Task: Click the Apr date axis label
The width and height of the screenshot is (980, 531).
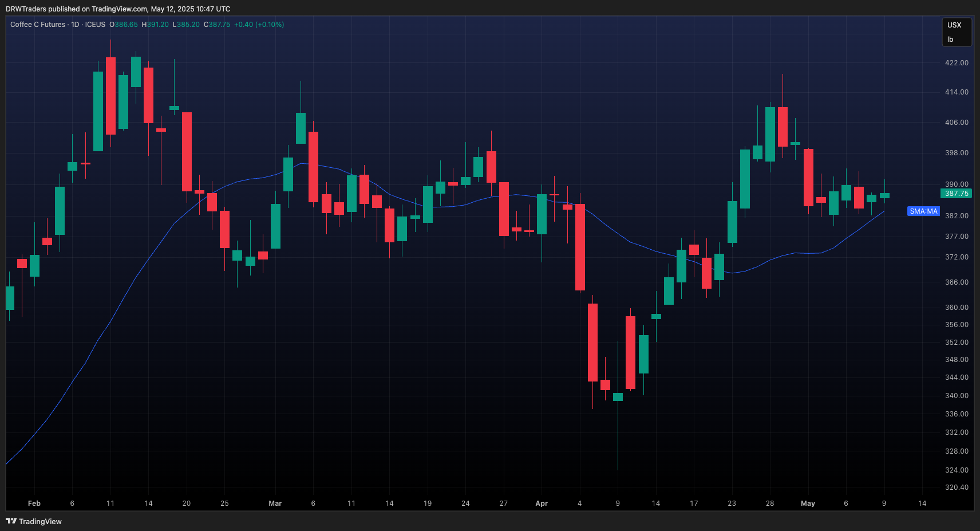Action: point(542,504)
